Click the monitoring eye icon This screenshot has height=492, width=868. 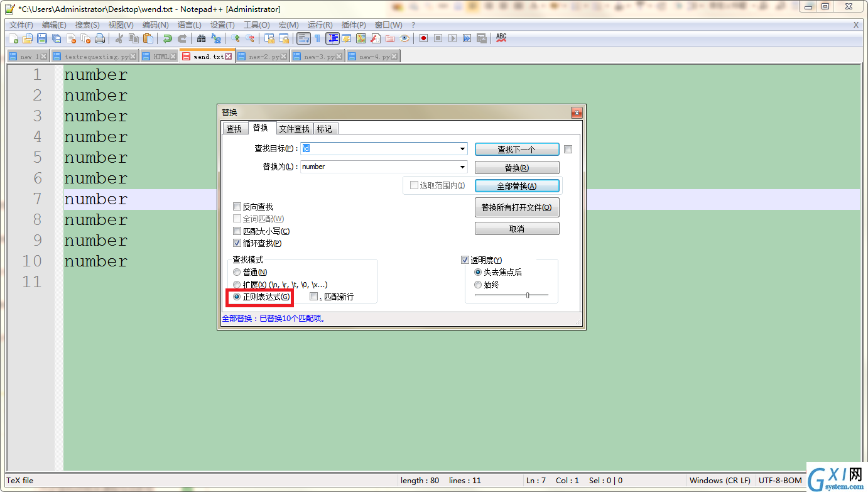pyautogui.click(x=404, y=38)
